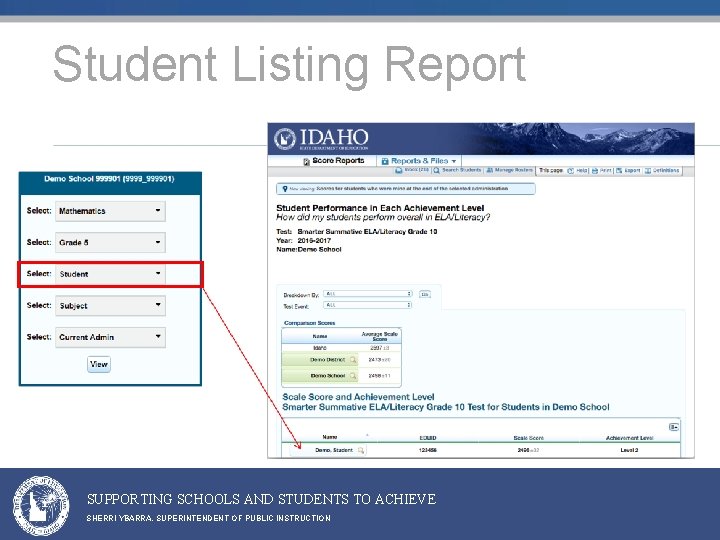
Task: Open the Current Admin dropdown
Action: [x=110, y=337]
